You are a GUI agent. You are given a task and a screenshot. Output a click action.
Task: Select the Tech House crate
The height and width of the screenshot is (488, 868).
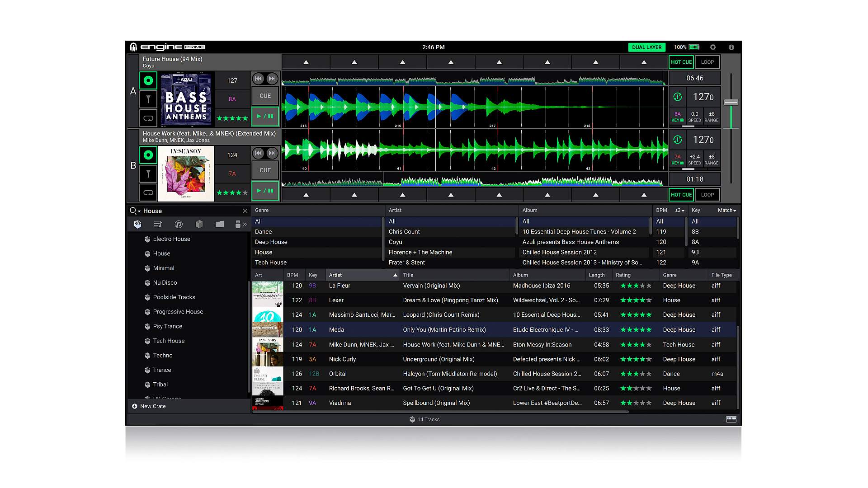coord(169,341)
